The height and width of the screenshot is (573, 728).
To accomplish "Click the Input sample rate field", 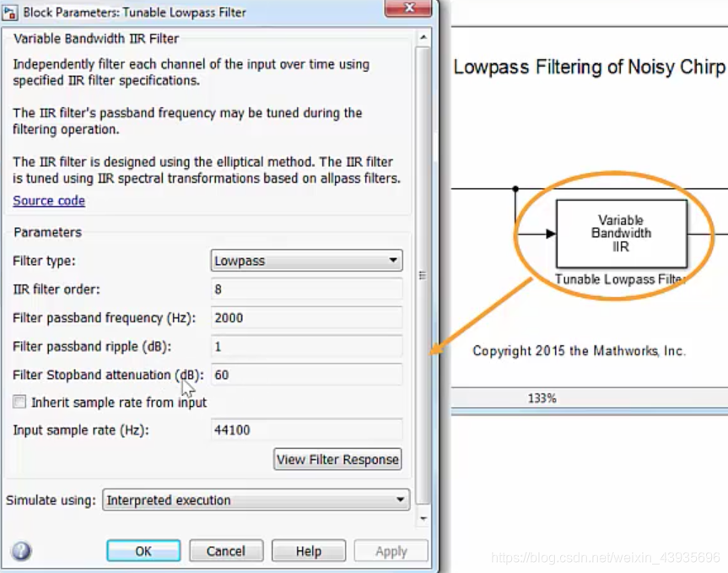I will click(306, 430).
